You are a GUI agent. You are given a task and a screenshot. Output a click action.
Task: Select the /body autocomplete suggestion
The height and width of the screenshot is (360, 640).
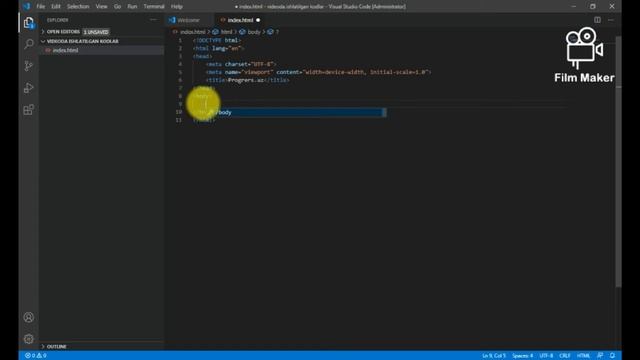[296, 112]
